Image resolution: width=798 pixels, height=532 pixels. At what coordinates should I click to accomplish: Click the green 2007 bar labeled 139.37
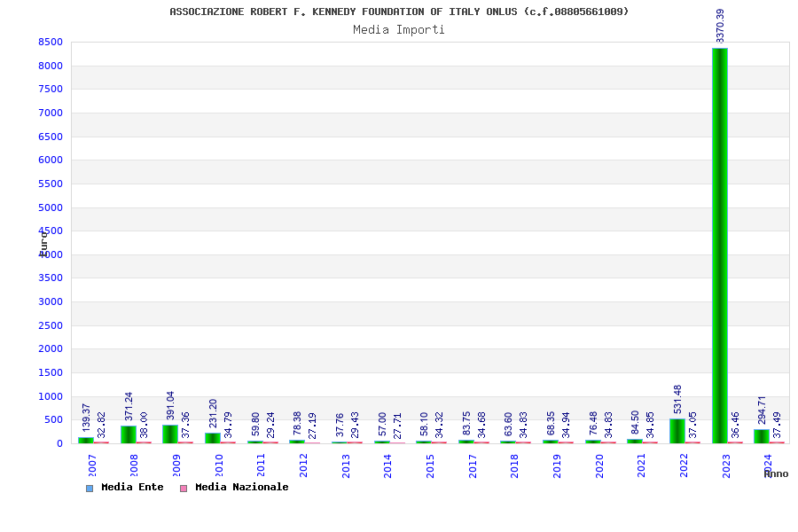[86, 441]
